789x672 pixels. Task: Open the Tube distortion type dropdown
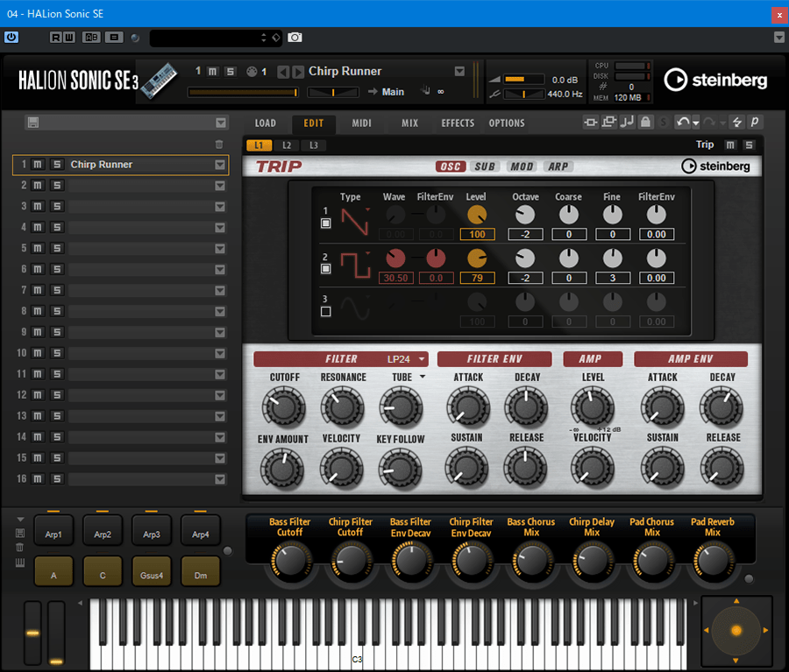click(x=423, y=377)
